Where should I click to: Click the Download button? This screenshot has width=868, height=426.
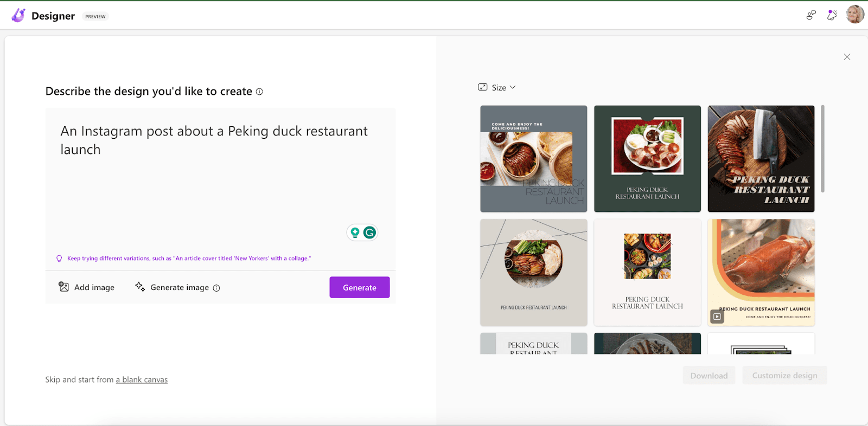pos(709,376)
